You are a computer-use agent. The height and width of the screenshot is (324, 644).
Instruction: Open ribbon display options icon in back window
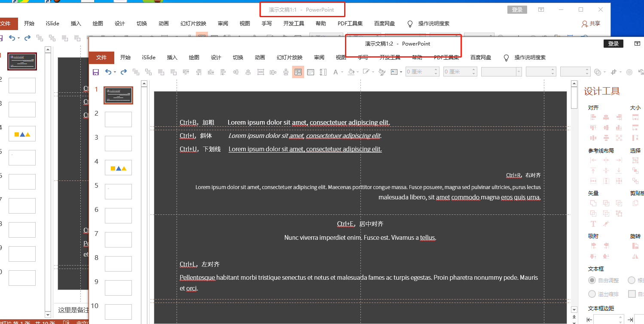tap(541, 9)
